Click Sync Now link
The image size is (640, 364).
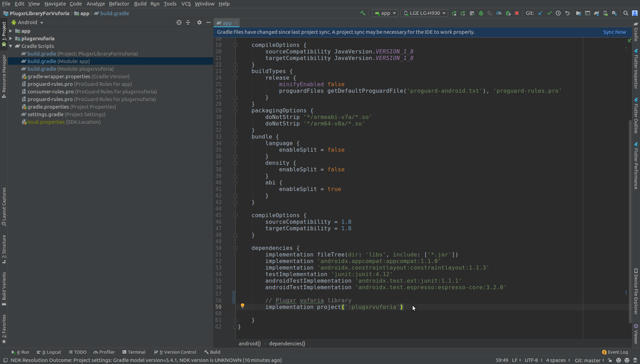tap(614, 32)
